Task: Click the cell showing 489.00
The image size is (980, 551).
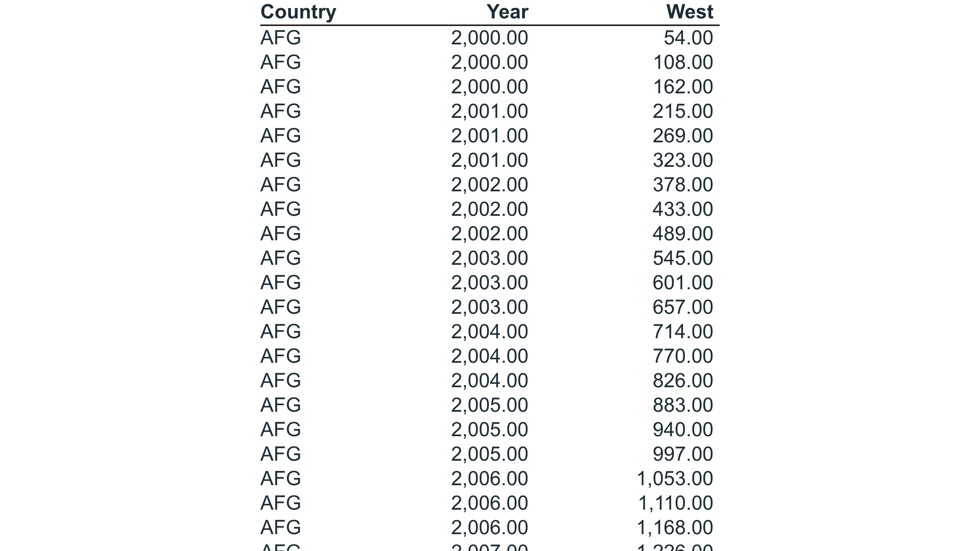Action: point(683,234)
